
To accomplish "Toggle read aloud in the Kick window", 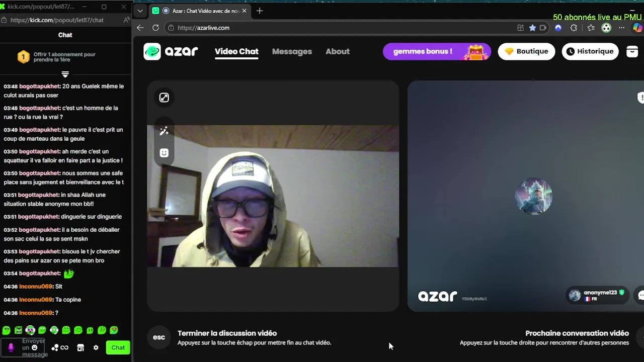I will (126, 20).
